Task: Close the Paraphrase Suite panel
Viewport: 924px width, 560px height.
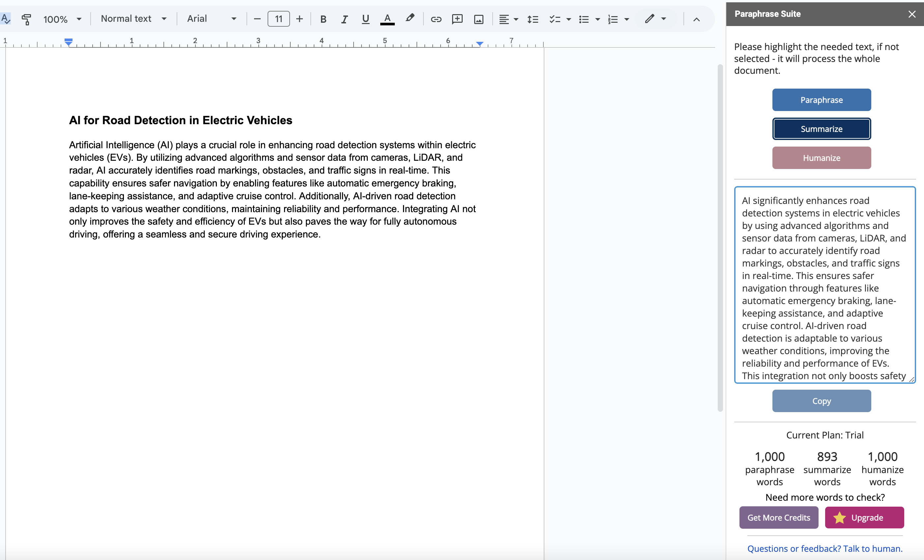Action: tap(912, 14)
